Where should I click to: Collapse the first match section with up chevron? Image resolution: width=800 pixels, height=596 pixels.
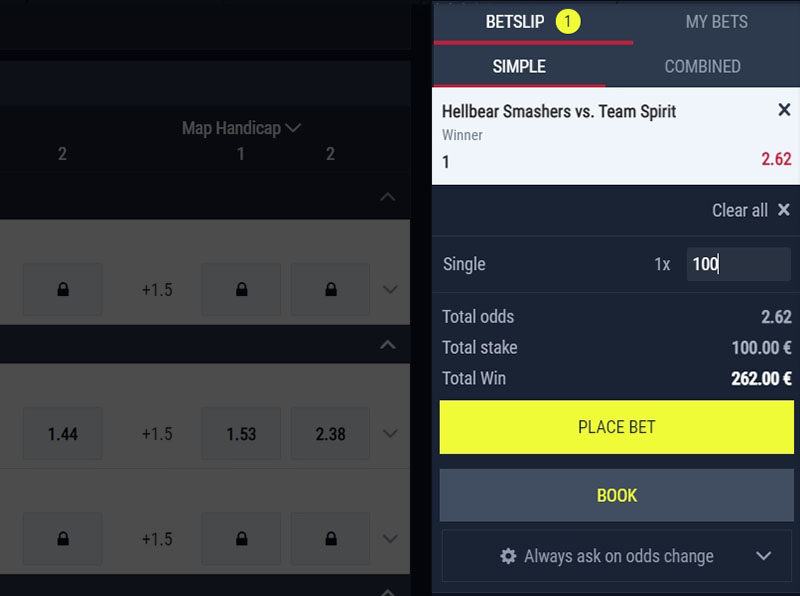coord(388,196)
